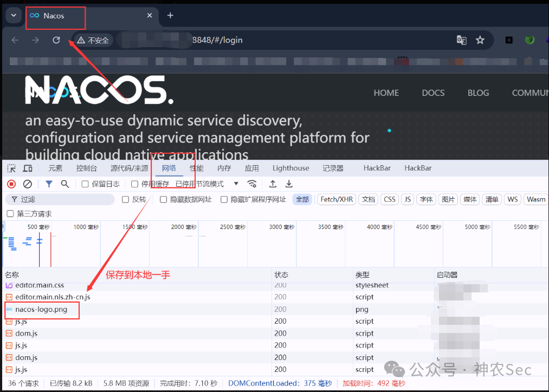Reload the Nacos login page

coord(56,40)
